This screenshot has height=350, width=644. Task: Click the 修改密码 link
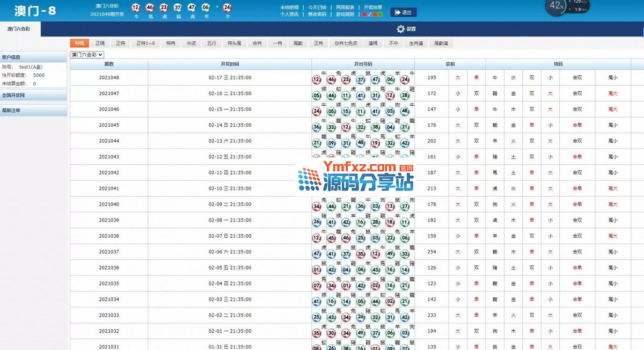click(x=317, y=14)
